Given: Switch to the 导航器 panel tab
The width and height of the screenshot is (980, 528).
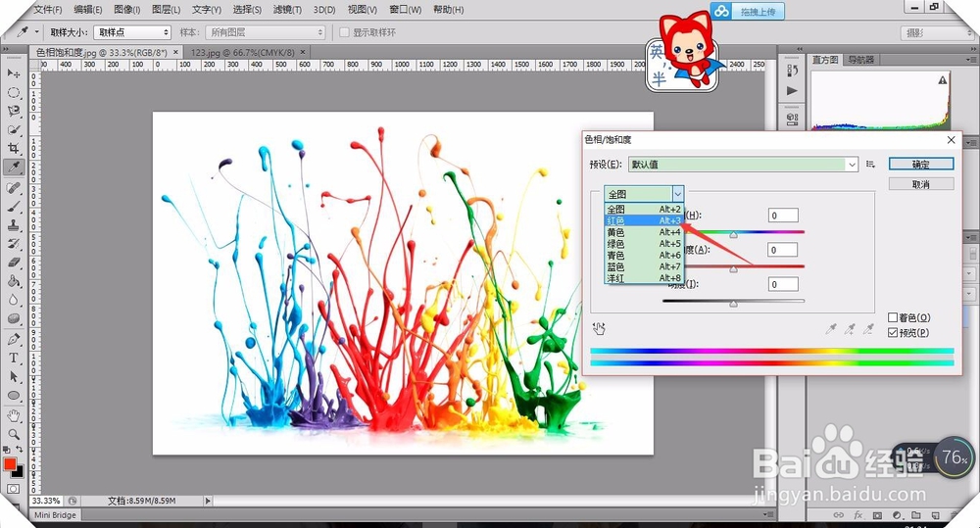Looking at the screenshot, I should tap(861, 60).
